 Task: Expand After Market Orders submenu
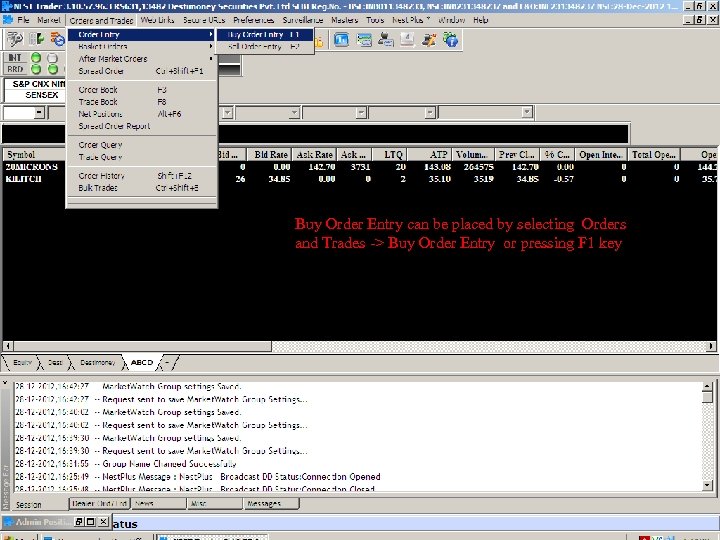point(141,59)
